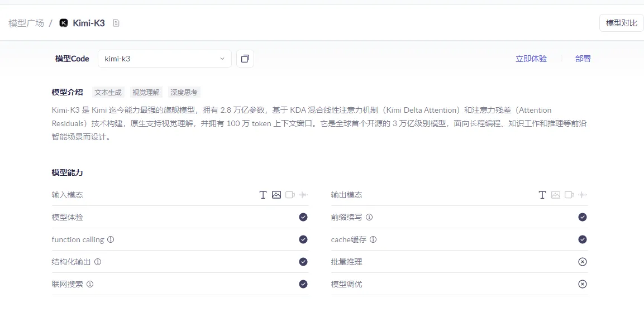Screen dimensions: 644x317
Task: Click the 模型调优 row label
Action: pos(347,284)
